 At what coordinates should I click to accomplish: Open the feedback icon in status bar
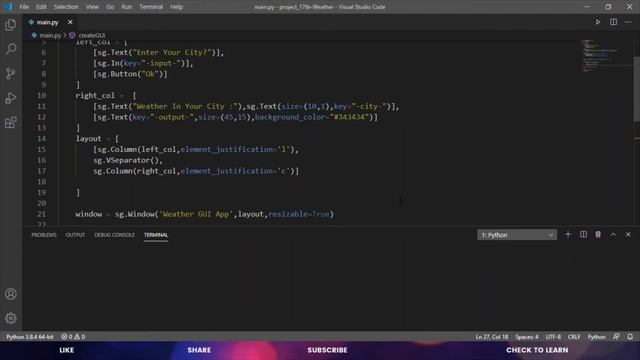[616, 337]
